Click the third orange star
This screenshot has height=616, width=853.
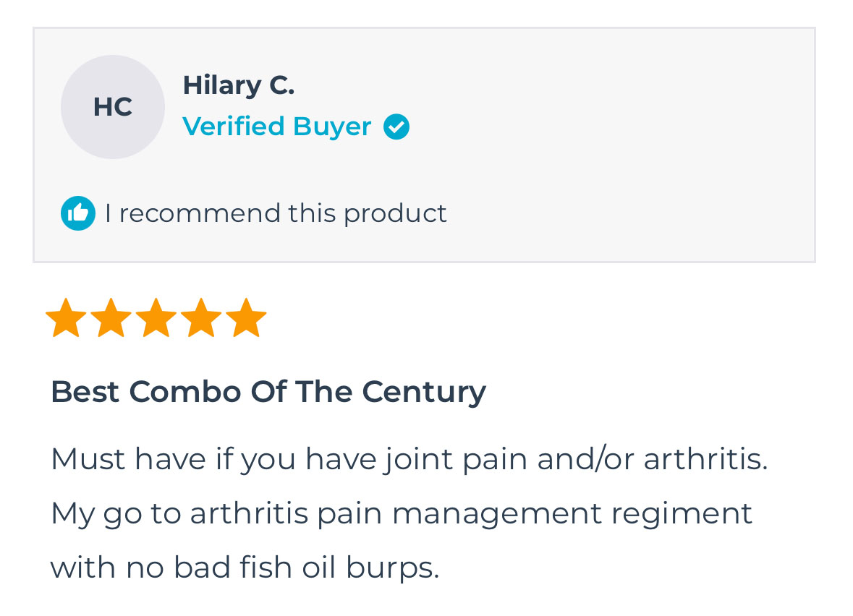[x=156, y=318]
